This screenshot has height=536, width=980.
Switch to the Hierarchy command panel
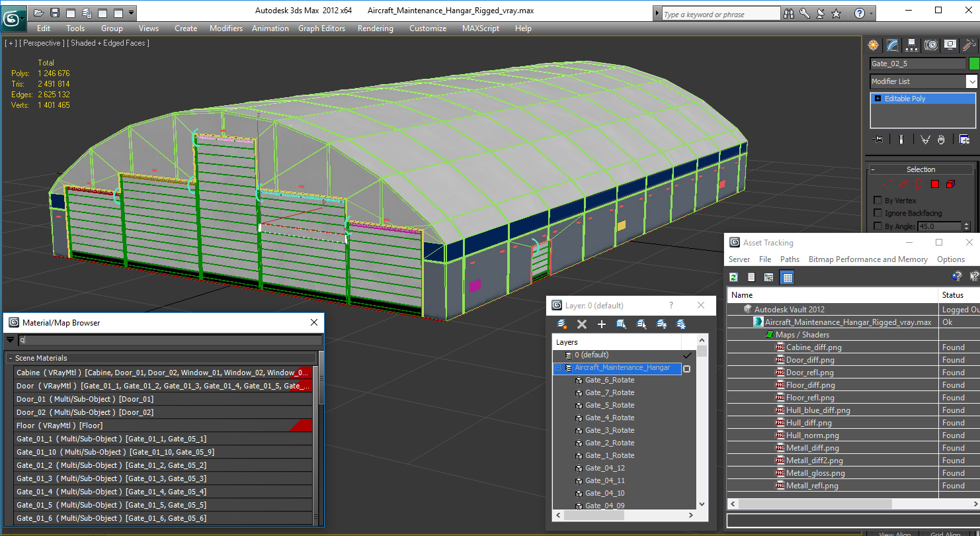tap(912, 45)
